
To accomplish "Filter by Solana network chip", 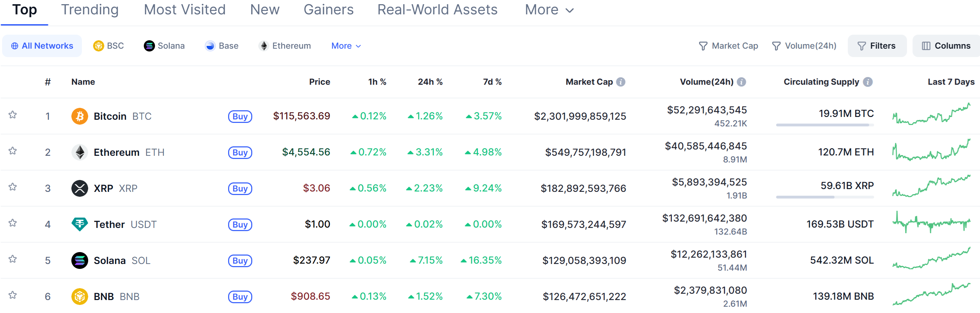I will 164,46.
